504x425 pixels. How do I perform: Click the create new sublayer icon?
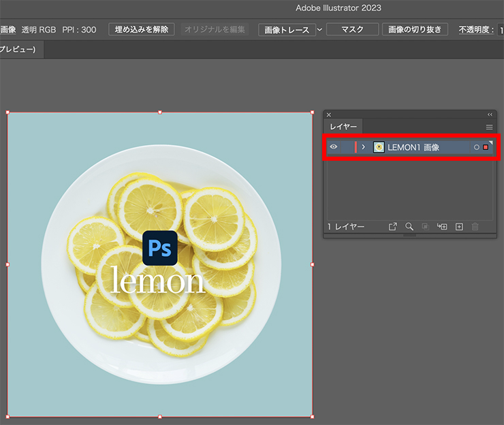click(442, 227)
